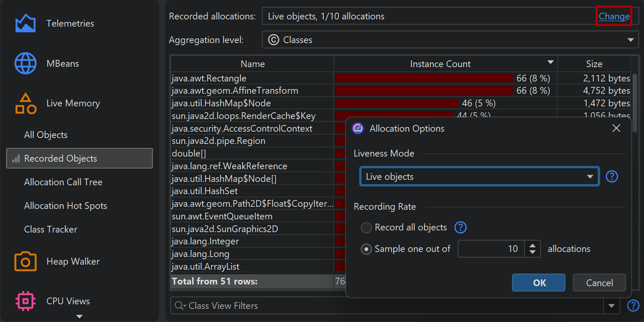Select the Sample one out of radio button

click(x=366, y=249)
